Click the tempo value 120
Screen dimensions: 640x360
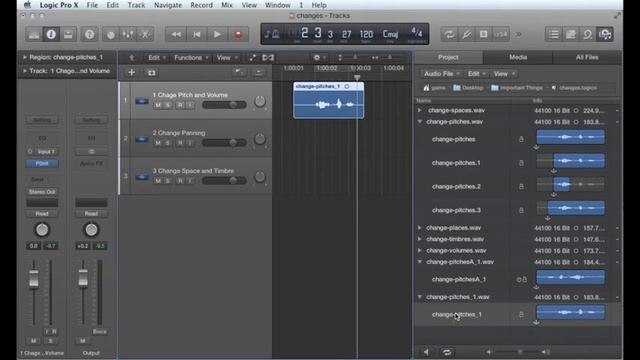tap(366, 34)
